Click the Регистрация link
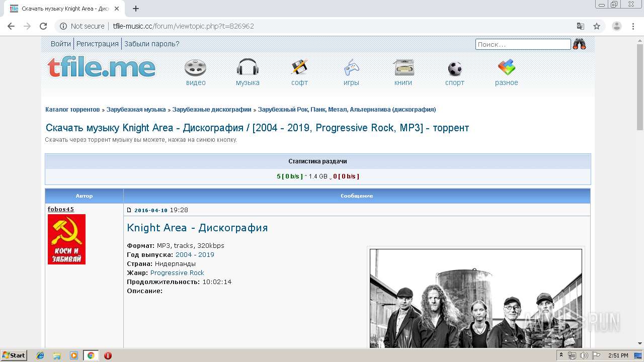644x362 pixels. pyautogui.click(x=98, y=44)
